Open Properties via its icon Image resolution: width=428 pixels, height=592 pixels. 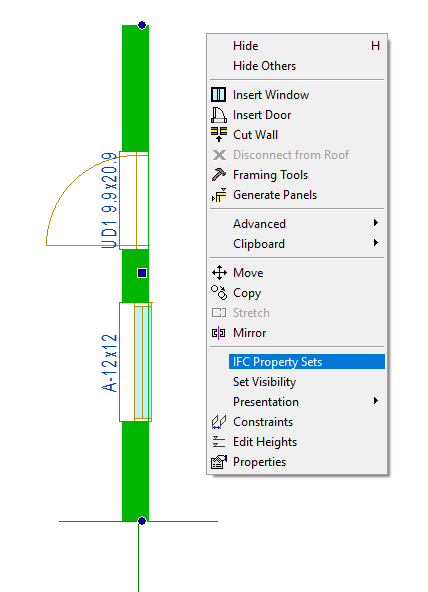[x=219, y=462]
